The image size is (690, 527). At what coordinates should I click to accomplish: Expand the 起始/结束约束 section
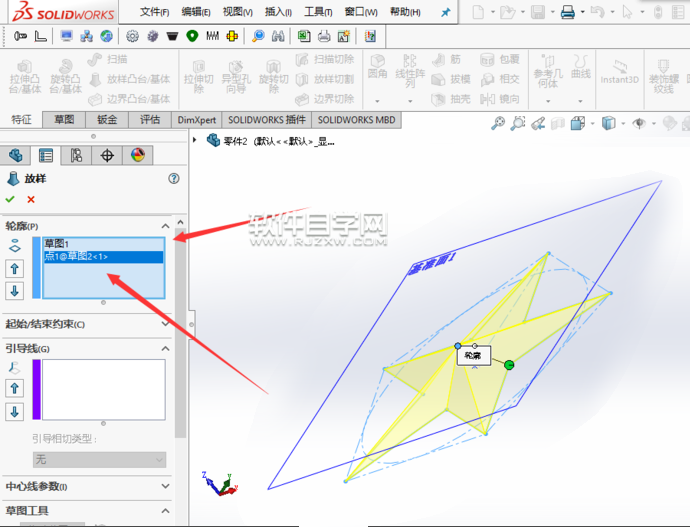pos(167,324)
